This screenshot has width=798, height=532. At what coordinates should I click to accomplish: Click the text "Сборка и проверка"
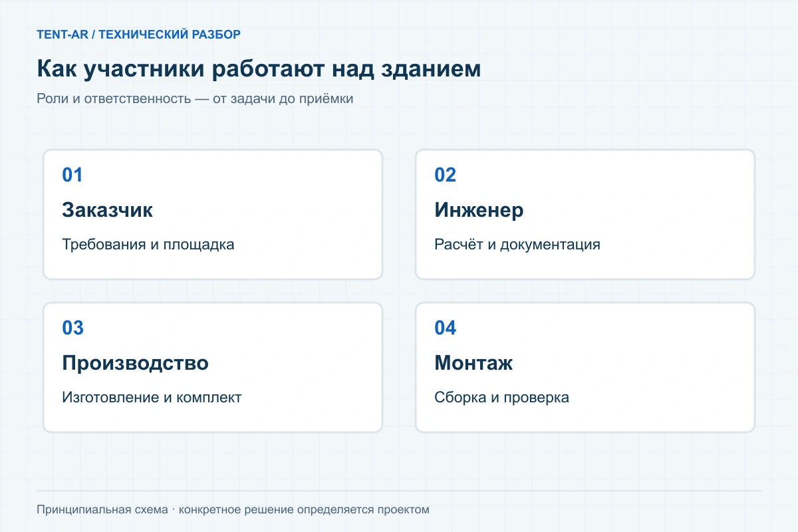[x=501, y=398]
